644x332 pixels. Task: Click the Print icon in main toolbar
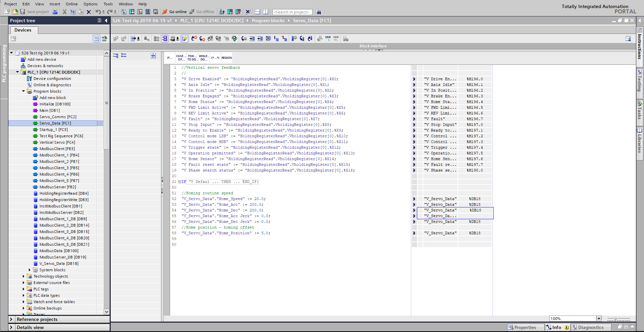pyautogui.click(x=55, y=12)
